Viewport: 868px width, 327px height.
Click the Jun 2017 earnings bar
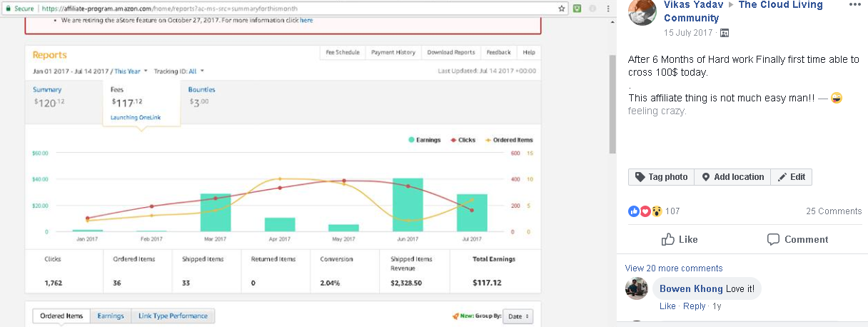pos(408,205)
